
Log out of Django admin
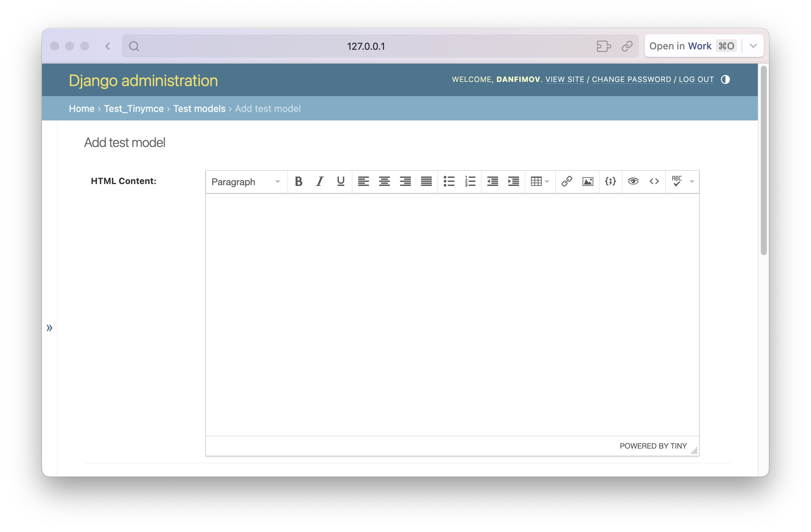point(696,79)
